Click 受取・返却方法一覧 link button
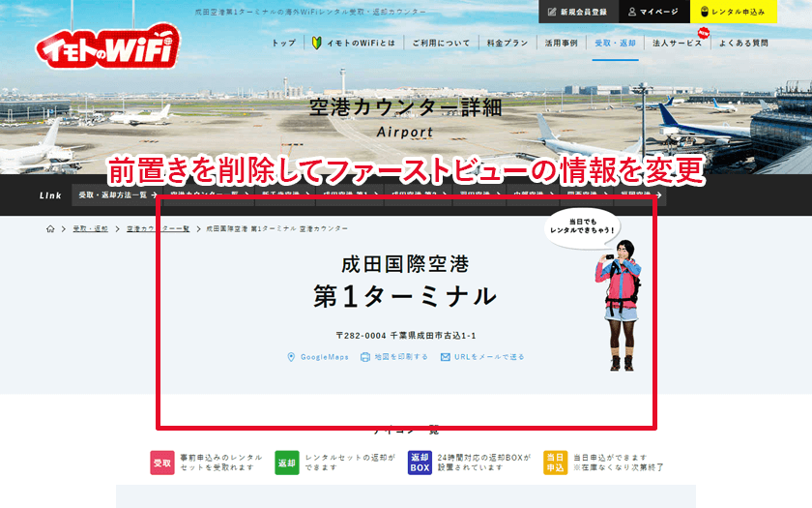 click(x=117, y=195)
